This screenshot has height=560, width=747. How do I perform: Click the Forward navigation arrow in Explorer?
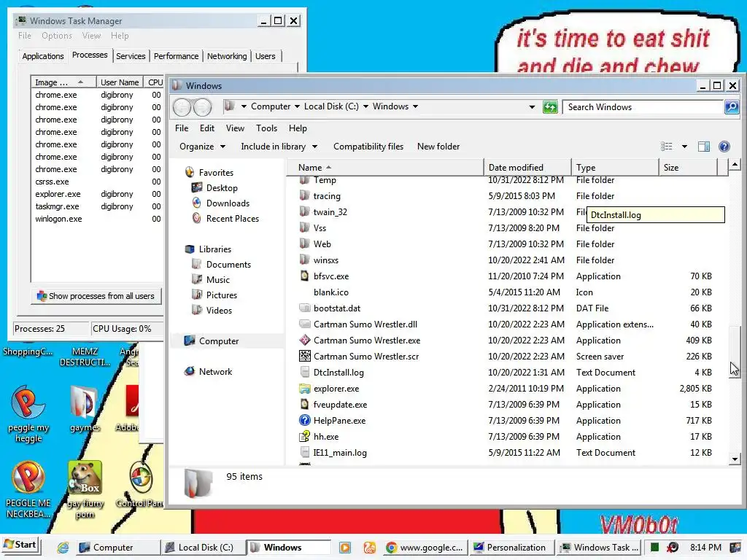point(203,107)
